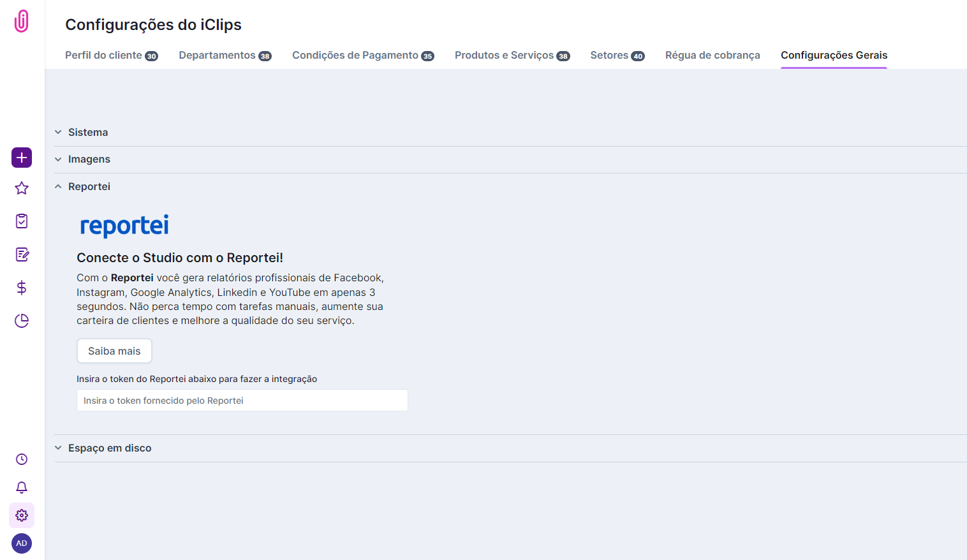Select the settings gear icon
This screenshot has width=967, height=560.
[21, 515]
